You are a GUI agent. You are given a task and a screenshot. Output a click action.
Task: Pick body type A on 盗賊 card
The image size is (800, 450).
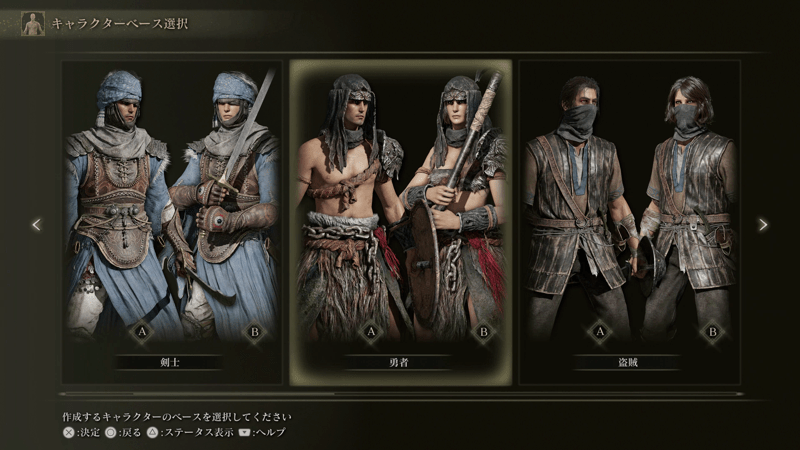pos(600,332)
